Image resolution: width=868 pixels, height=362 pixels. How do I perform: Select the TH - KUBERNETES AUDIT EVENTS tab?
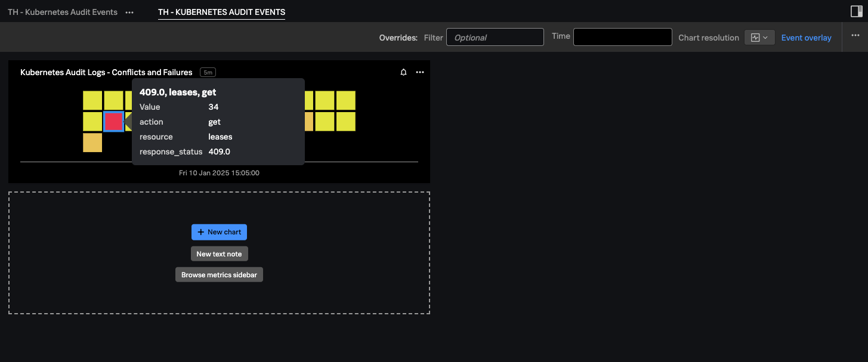coord(221,12)
